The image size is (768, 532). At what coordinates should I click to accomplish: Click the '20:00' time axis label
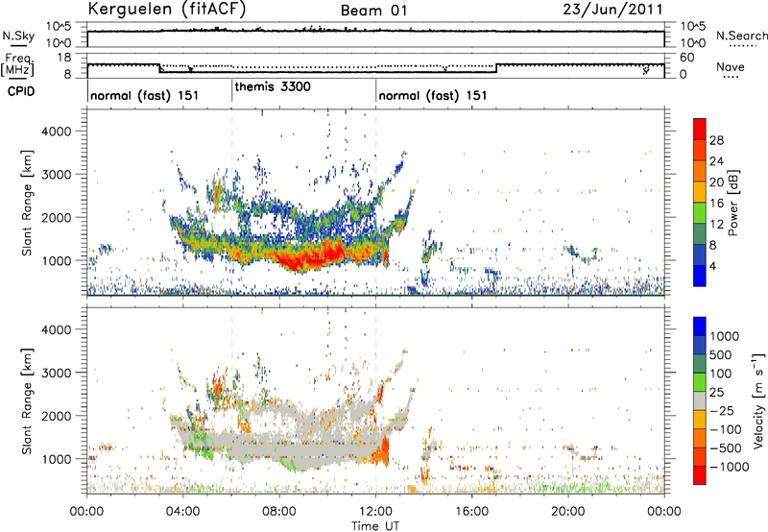point(567,512)
